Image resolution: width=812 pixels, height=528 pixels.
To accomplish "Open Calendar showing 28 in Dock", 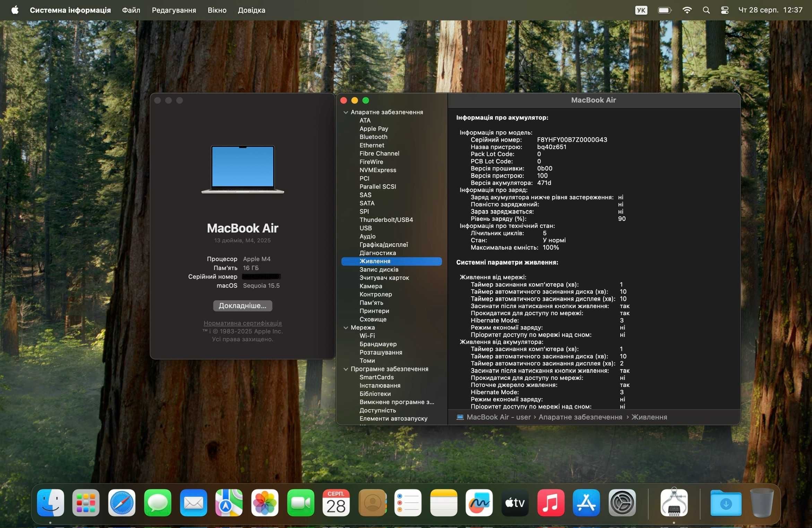I will pos(336,502).
